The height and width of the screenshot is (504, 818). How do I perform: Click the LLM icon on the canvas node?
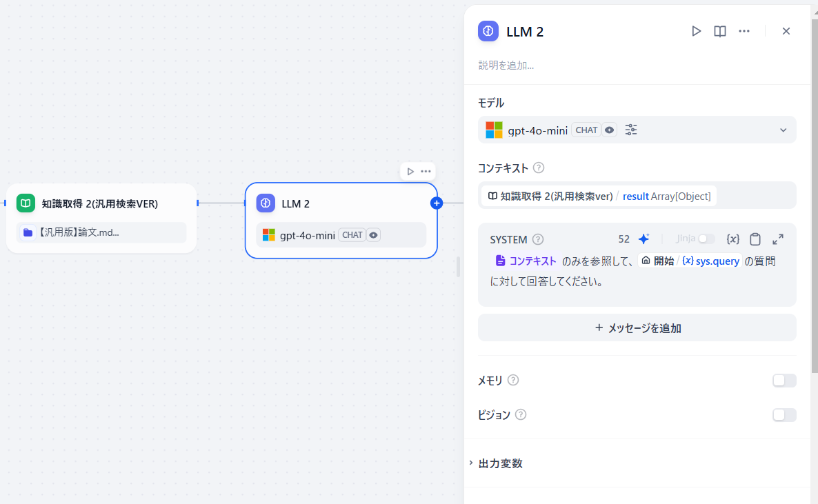pos(266,203)
